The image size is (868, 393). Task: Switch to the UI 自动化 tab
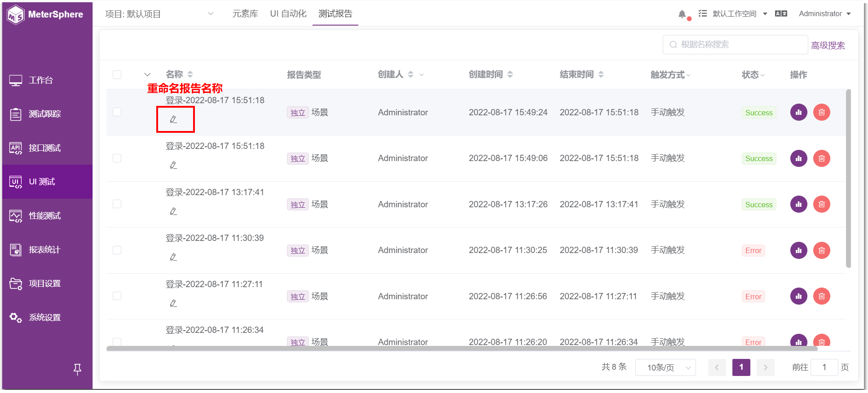(288, 14)
